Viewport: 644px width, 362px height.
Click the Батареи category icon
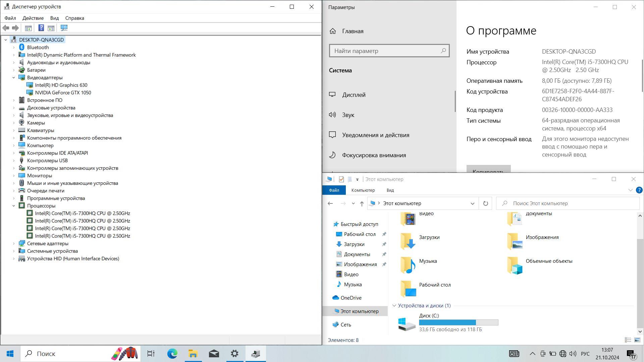(x=22, y=70)
